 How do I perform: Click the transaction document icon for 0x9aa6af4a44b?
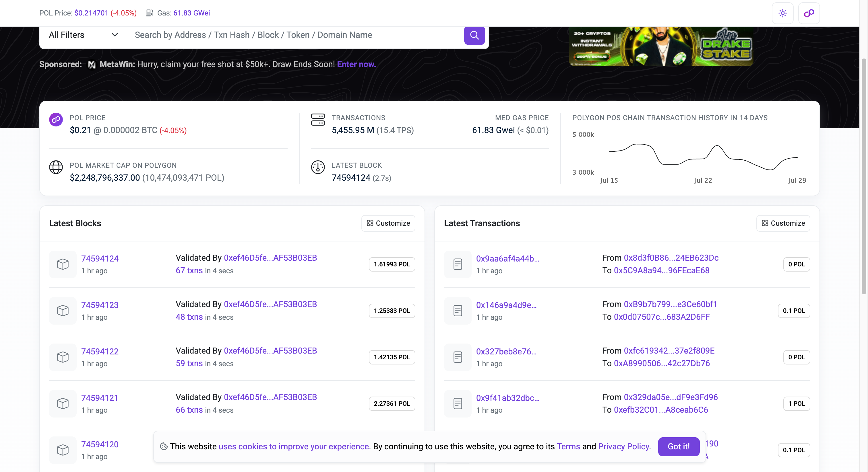[457, 264]
